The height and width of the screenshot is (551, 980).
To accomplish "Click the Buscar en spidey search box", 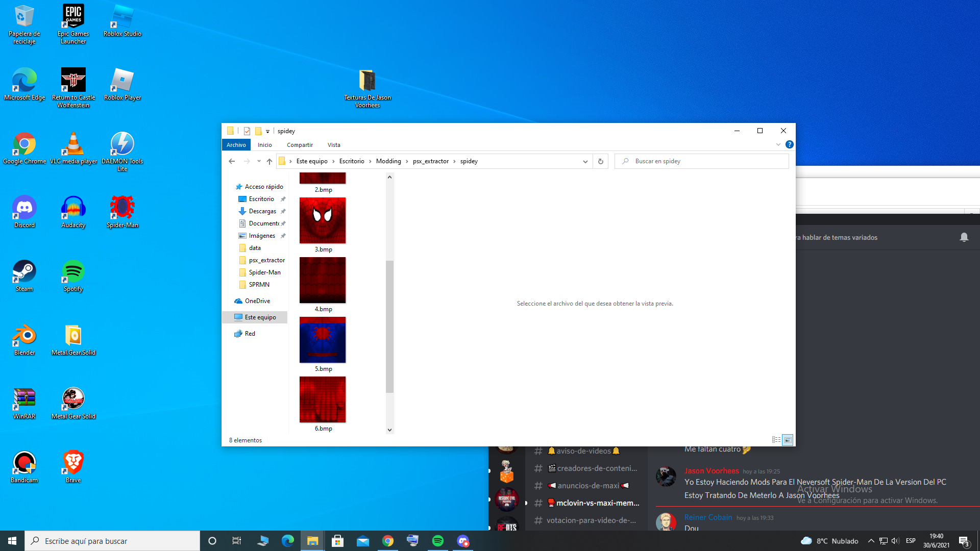I will coord(702,161).
